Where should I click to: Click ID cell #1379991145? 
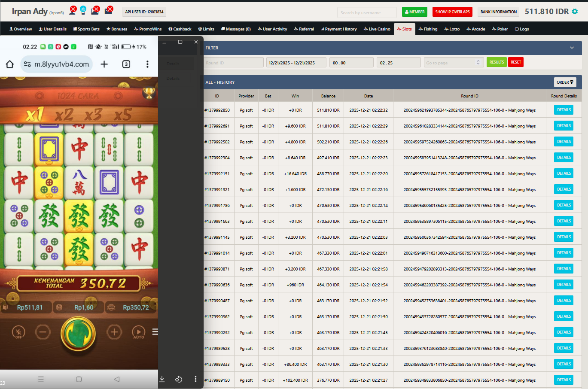pos(217,237)
